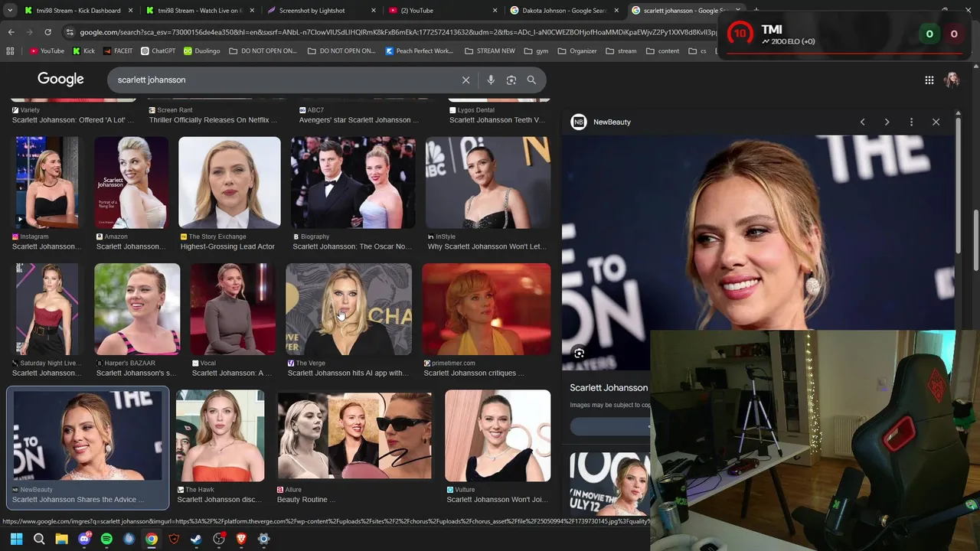
Task: Open the Amazon image result thumbnail
Action: click(131, 182)
